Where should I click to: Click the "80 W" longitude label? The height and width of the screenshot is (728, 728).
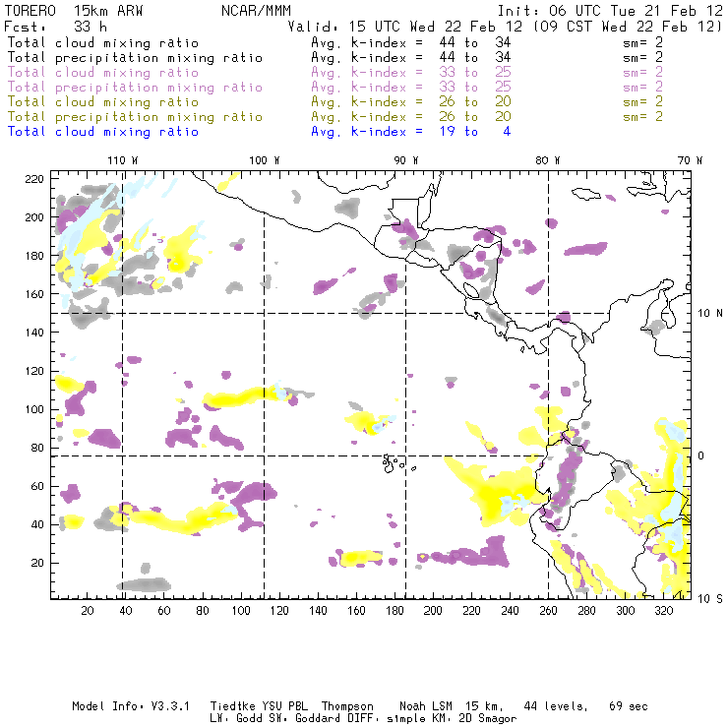click(x=548, y=160)
